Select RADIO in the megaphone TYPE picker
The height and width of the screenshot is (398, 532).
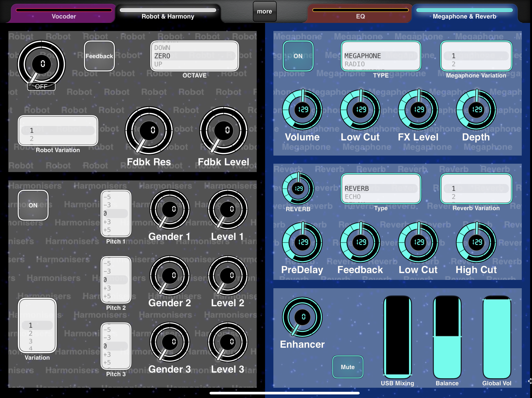point(355,64)
